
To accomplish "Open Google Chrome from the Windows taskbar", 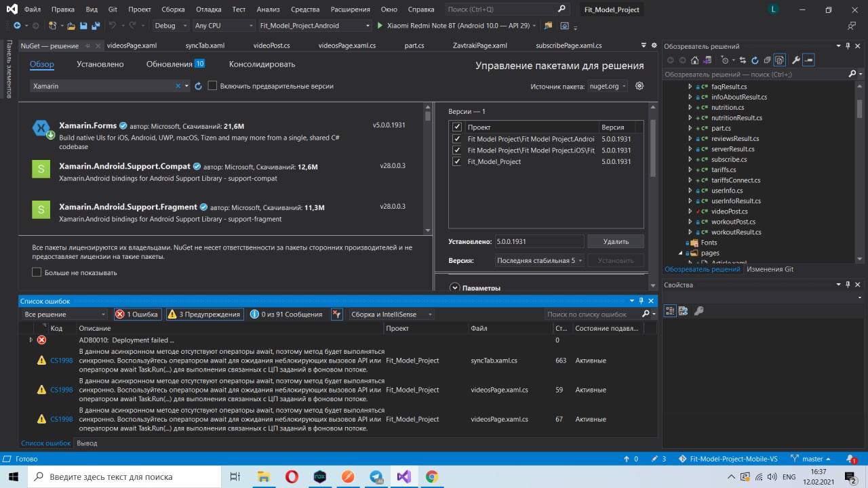I will click(x=432, y=476).
